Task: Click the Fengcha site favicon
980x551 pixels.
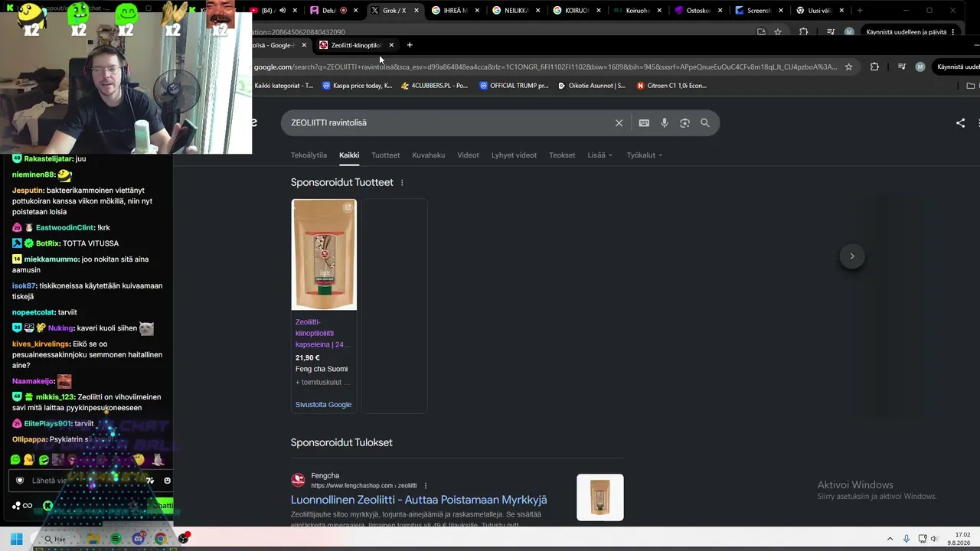Action: pyautogui.click(x=298, y=481)
